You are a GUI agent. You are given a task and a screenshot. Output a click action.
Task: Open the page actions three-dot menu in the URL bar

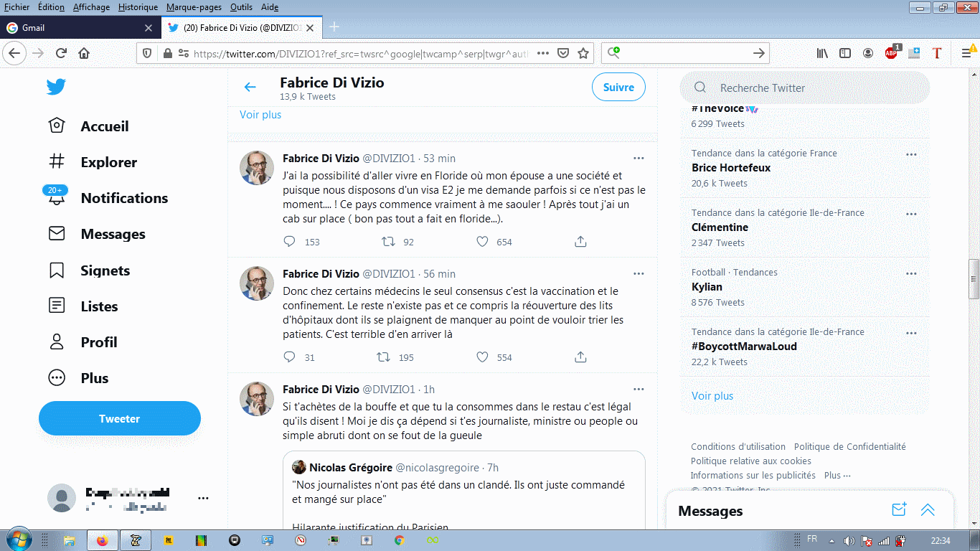point(543,53)
